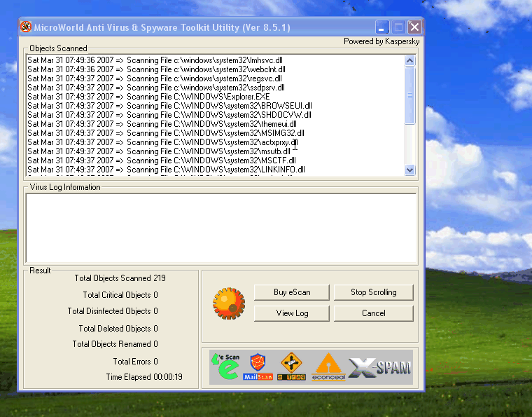Click the Time Elapsed 00:00:19 text
Image resolution: width=532 pixels, height=417 pixels.
[144, 377]
